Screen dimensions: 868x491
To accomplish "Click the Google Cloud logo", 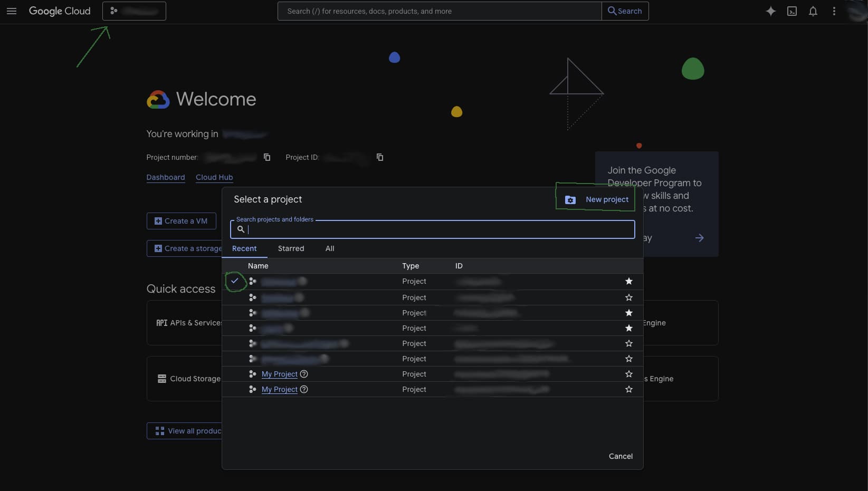I will click(60, 11).
